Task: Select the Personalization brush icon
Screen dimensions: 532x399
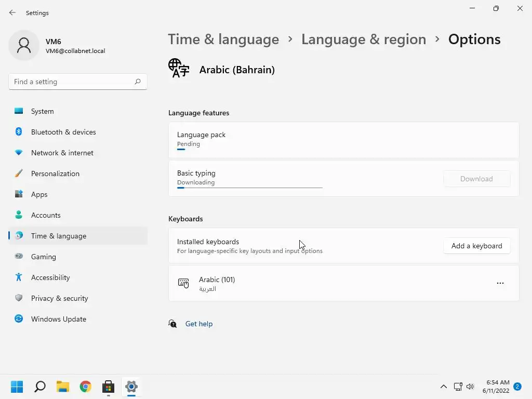Action: (19, 174)
